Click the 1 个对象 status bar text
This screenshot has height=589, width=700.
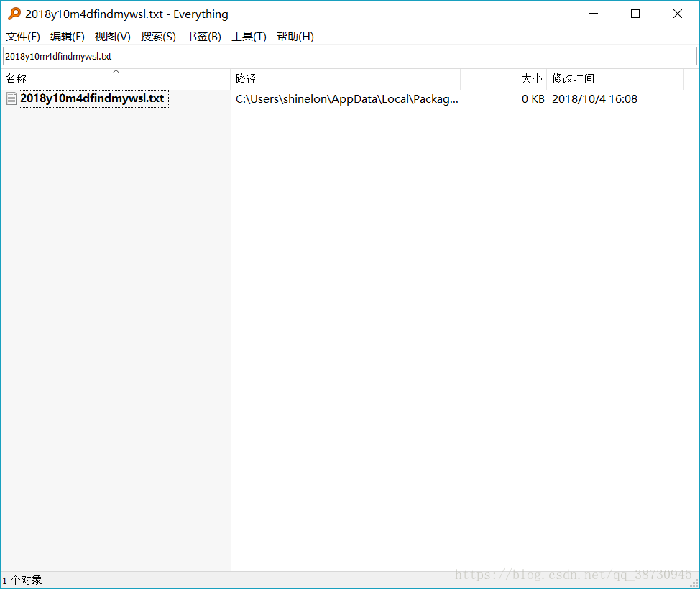(x=22, y=580)
